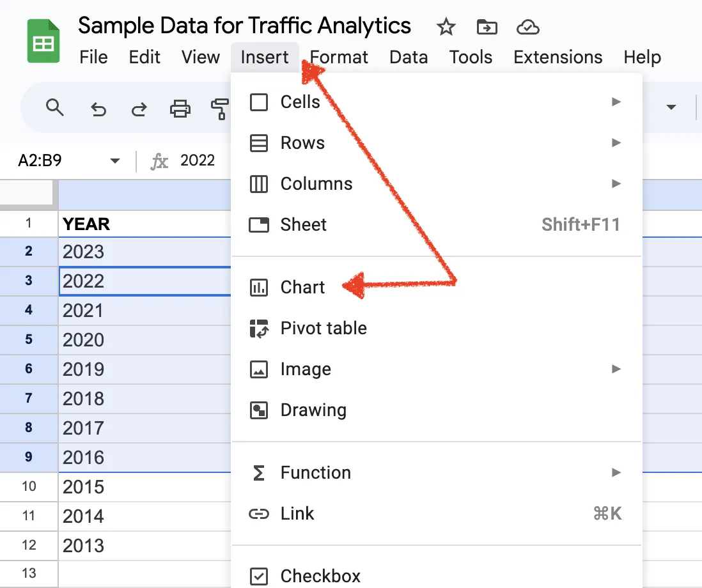Star the Sample Data document
This screenshot has height=588, width=702.
(x=446, y=27)
